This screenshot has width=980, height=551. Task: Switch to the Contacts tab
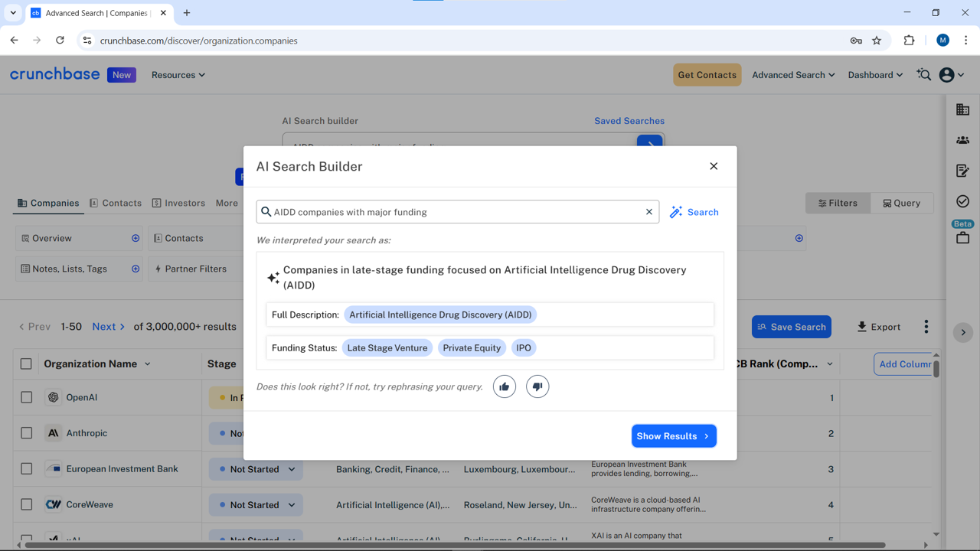(116, 203)
